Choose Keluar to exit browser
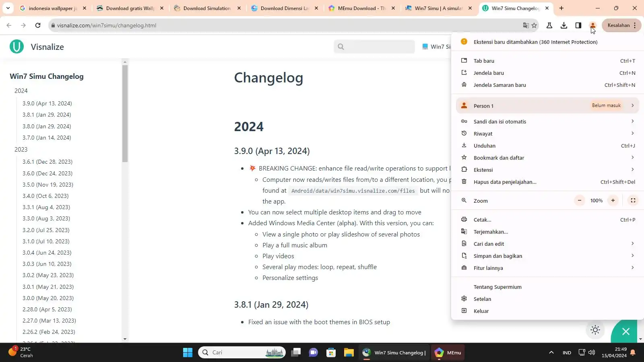The height and width of the screenshot is (362, 644). (547, 311)
